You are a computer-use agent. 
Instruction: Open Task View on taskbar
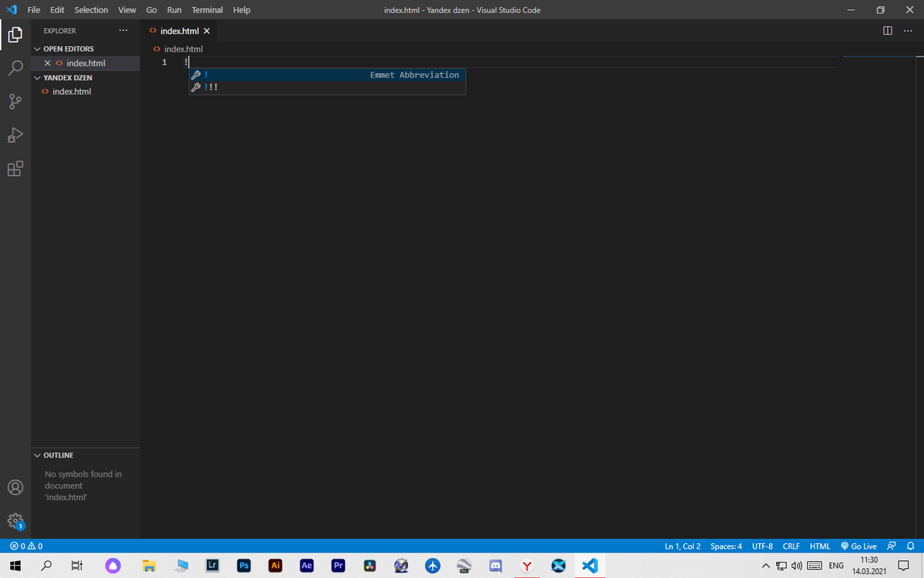pyautogui.click(x=77, y=566)
